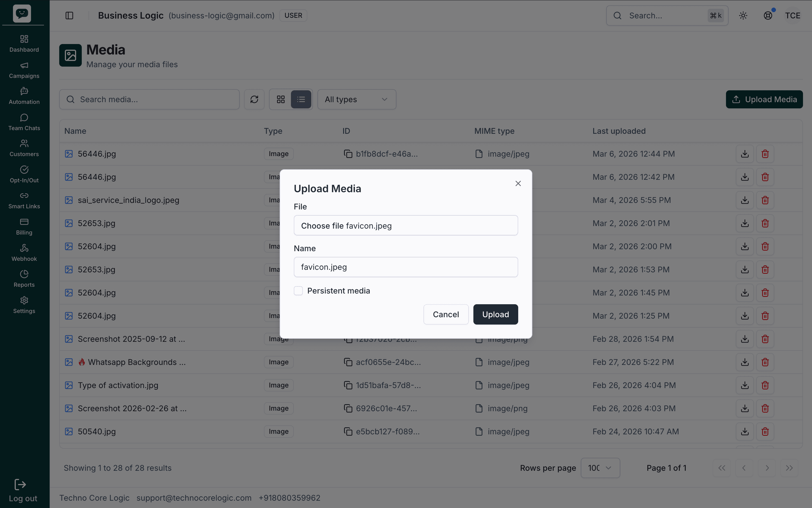The height and width of the screenshot is (508, 812).
Task: Choose file favicon.jpeg field
Action: point(406,225)
